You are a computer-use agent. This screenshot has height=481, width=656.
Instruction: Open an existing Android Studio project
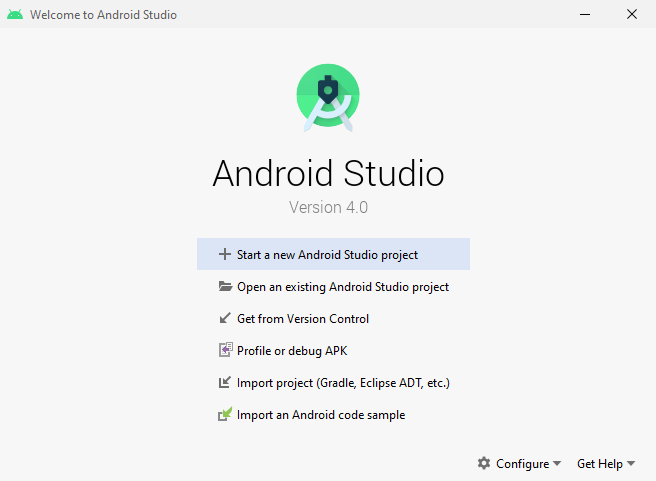point(342,287)
